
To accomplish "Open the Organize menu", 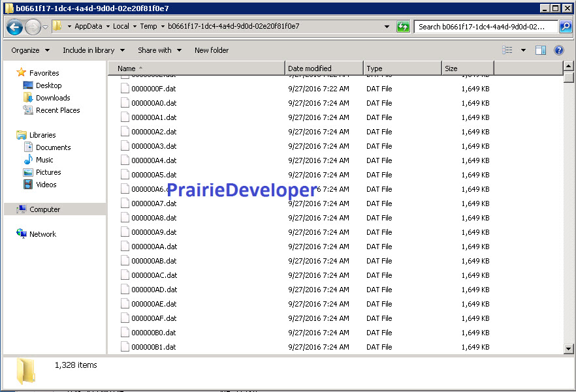I will pyautogui.click(x=30, y=50).
